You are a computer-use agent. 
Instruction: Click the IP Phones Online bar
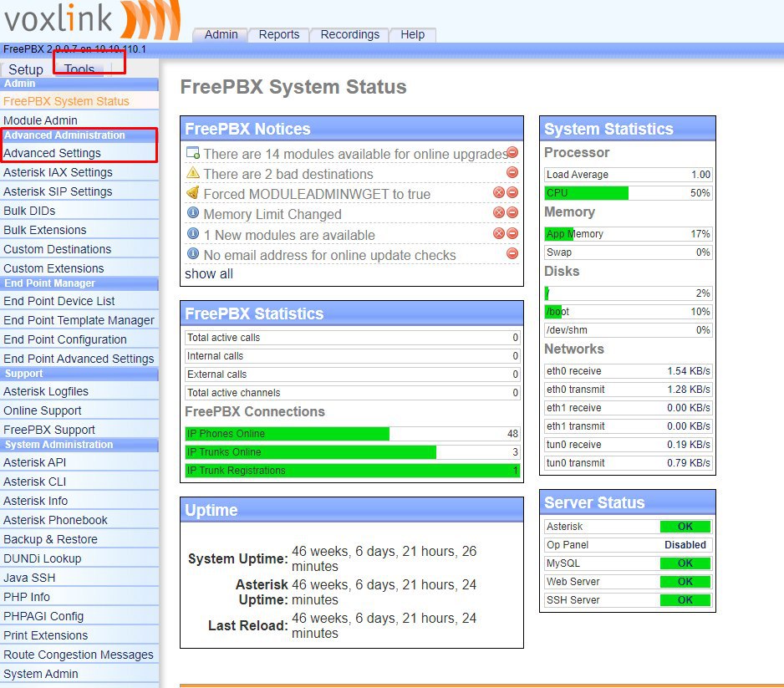[352, 434]
